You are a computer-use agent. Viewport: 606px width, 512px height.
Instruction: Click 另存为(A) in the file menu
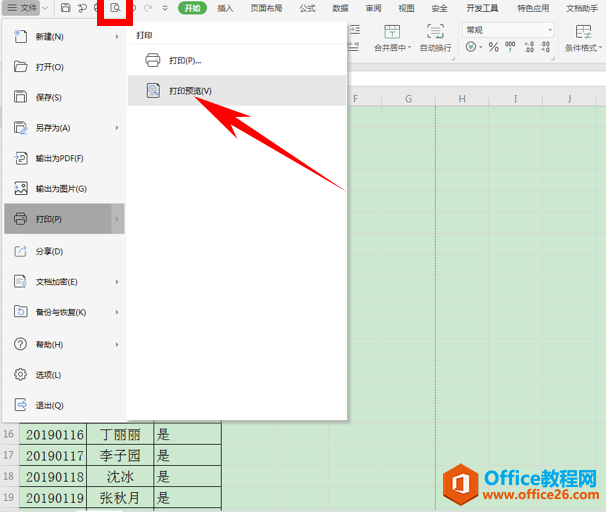(x=64, y=128)
